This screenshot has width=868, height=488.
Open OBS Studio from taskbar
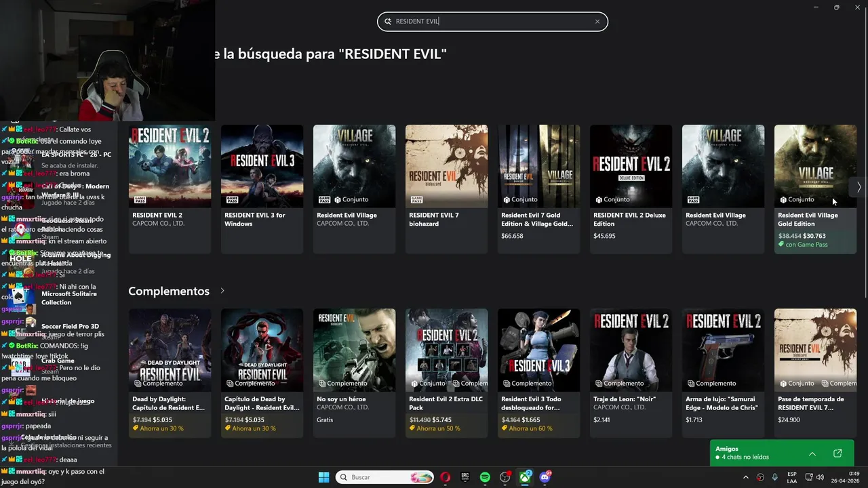[505, 477]
